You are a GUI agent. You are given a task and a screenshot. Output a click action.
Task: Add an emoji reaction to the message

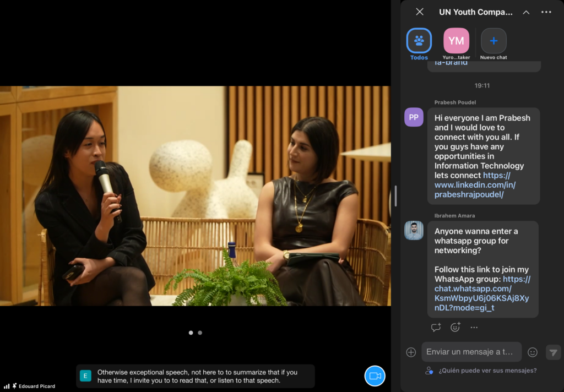click(455, 327)
